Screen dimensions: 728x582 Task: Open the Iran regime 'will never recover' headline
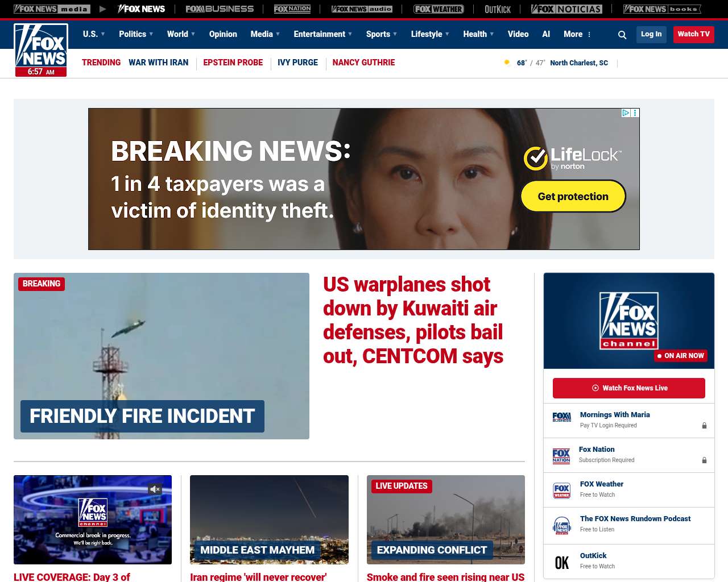coord(258,577)
